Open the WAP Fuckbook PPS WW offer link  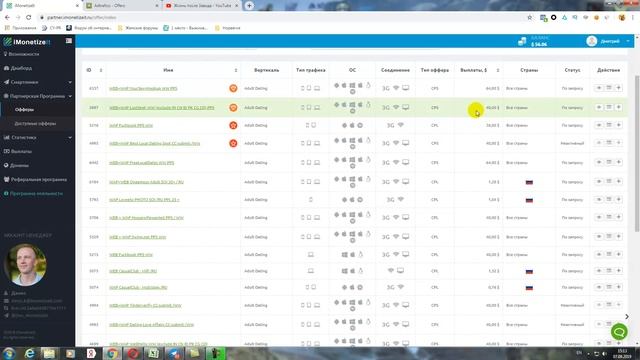(x=131, y=125)
